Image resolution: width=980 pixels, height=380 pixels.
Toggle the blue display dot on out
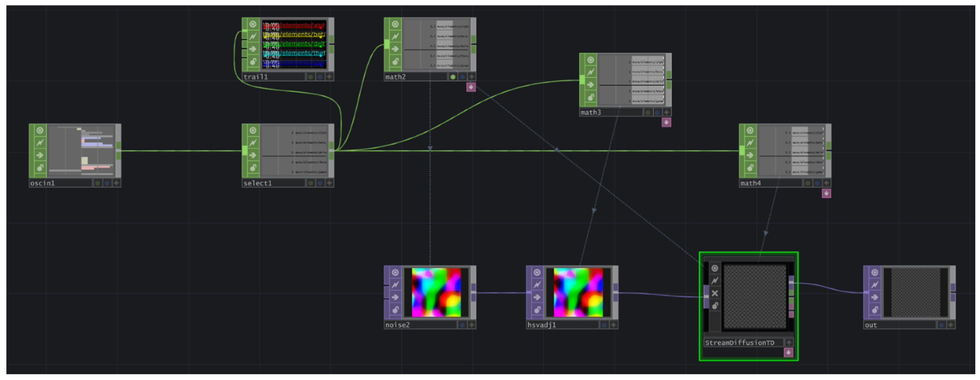(x=941, y=325)
